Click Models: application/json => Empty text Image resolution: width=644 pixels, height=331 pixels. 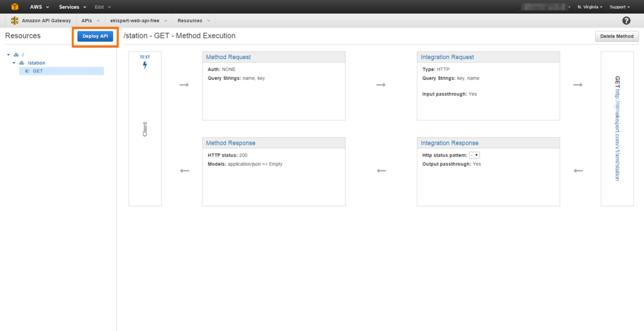point(245,164)
